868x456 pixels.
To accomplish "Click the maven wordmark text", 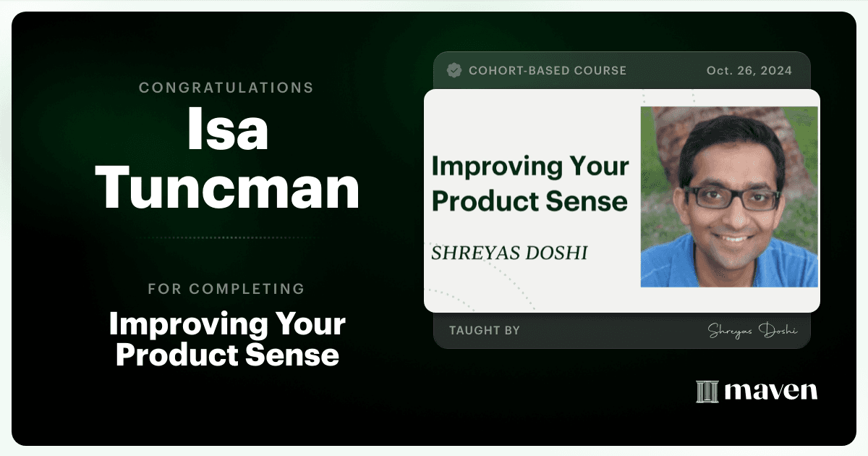I will click(x=771, y=392).
